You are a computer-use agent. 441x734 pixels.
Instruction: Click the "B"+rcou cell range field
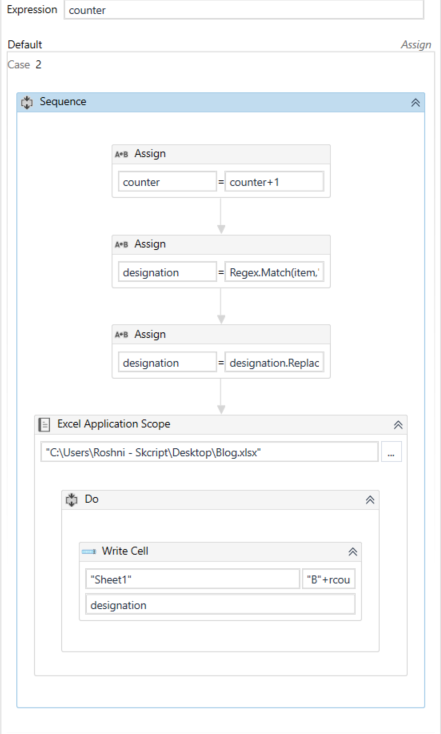328,580
